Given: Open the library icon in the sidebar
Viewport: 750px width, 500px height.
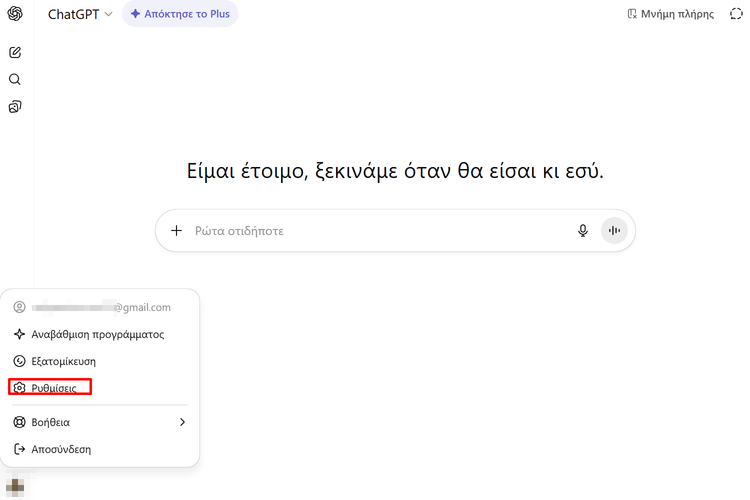Looking at the screenshot, I should click(15, 106).
